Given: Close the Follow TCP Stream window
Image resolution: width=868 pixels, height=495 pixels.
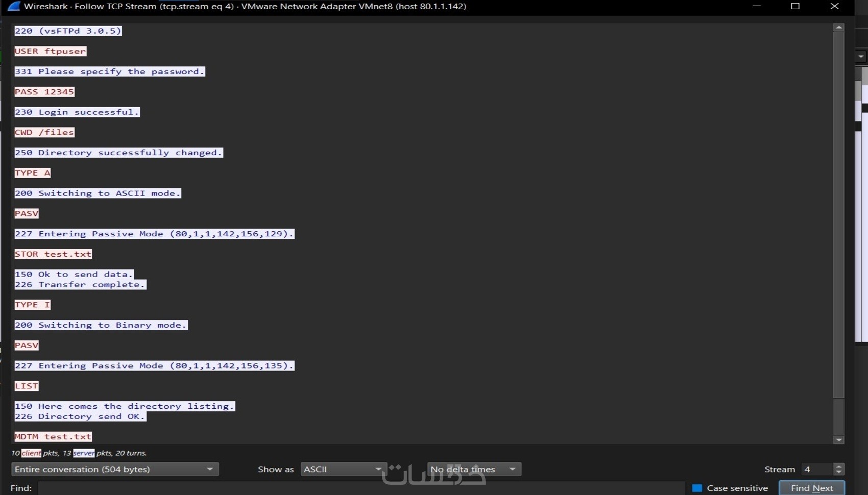Looking at the screenshot, I should [835, 6].
